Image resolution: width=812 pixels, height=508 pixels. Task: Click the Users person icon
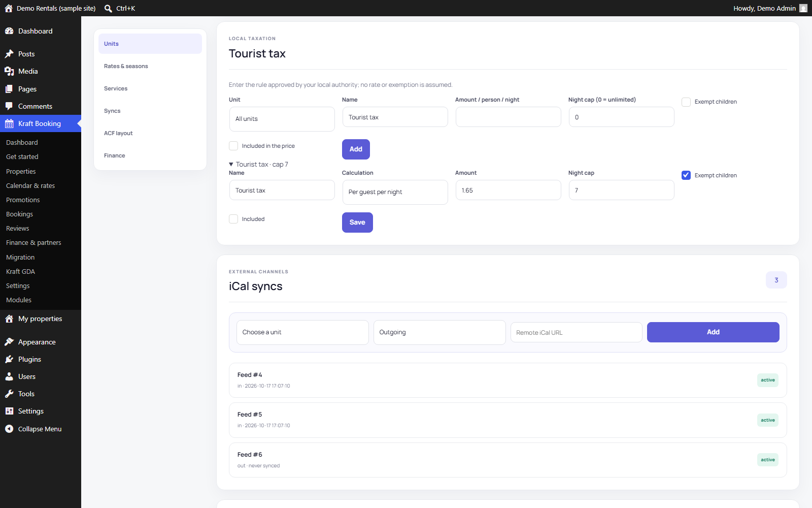9,376
